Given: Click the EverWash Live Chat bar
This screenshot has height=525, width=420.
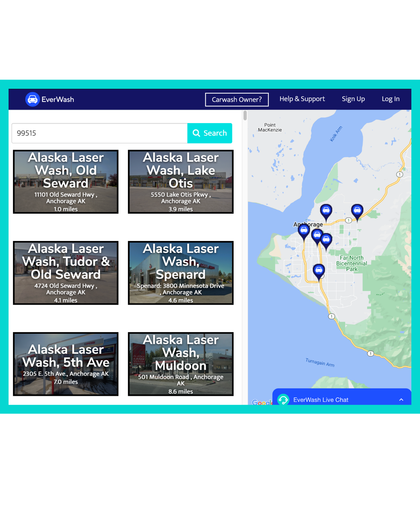Looking at the screenshot, I should 342,397.
